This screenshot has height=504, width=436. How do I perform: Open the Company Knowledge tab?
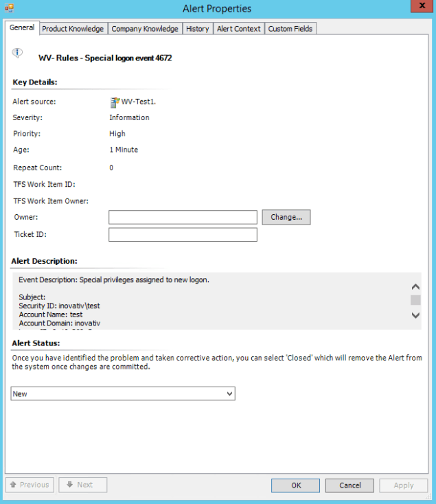click(144, 29)
